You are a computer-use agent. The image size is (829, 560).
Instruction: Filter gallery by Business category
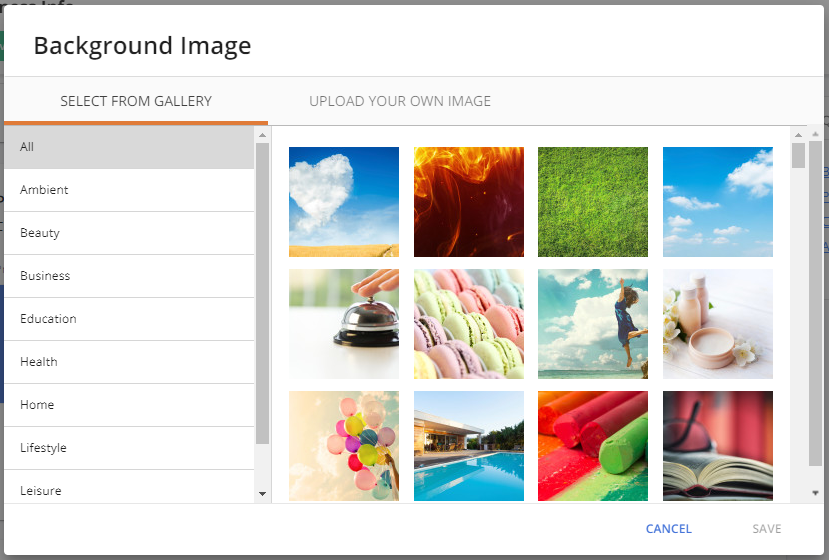(129, 276)
